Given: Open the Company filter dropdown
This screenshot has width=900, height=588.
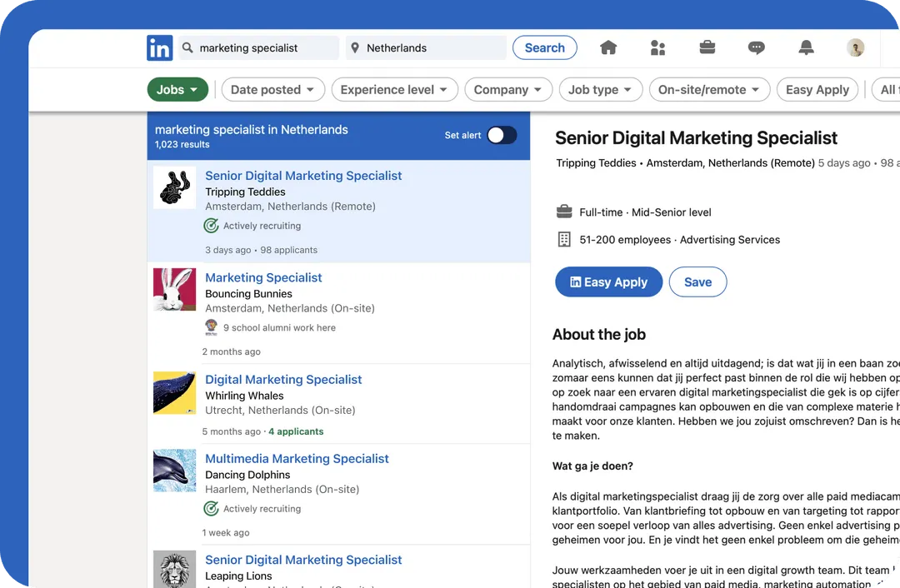Looking at the screenshot, I should coord(508,89).
